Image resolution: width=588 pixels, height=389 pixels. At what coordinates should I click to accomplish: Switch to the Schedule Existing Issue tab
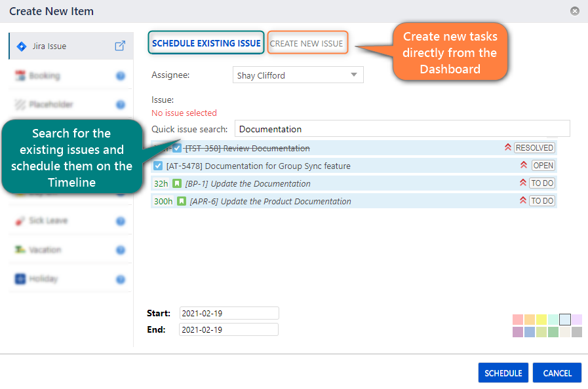tap(206, 43)
